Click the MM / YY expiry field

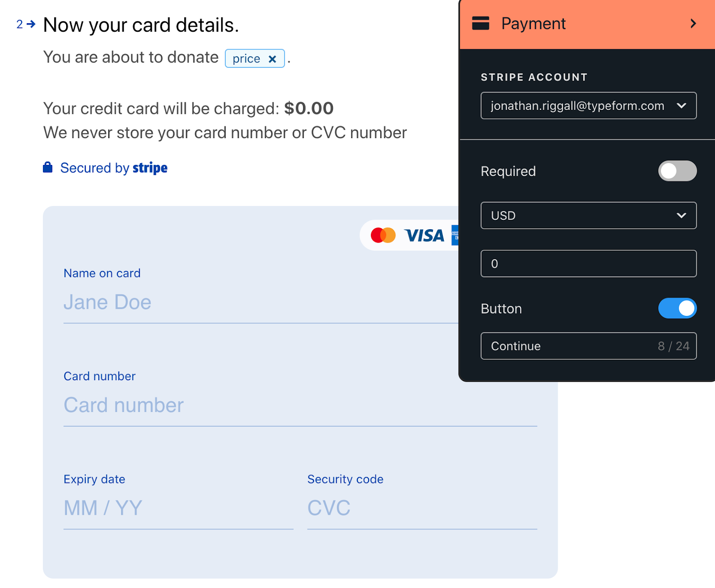pyautogui.click(x=178, y=508)
